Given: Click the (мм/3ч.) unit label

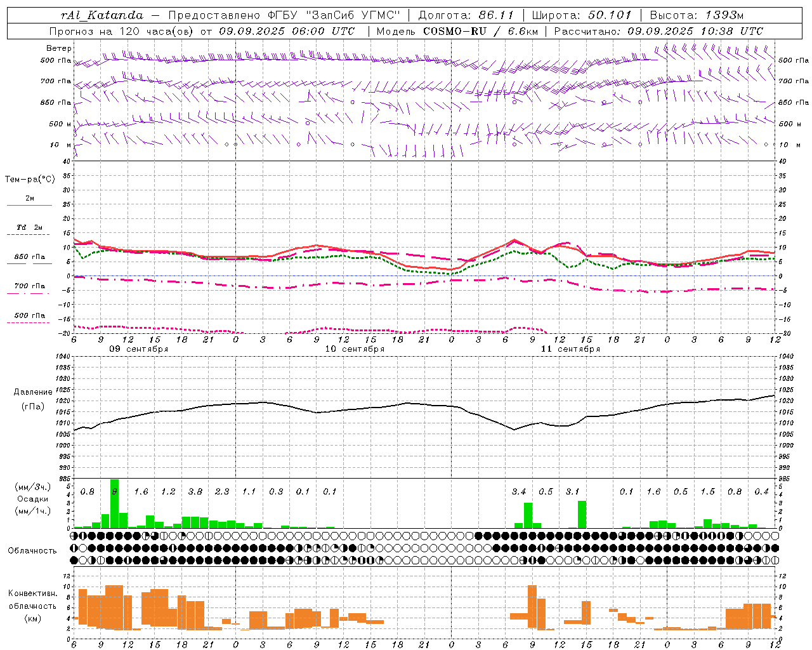Looking at the screenshot, I should [33, 487].
